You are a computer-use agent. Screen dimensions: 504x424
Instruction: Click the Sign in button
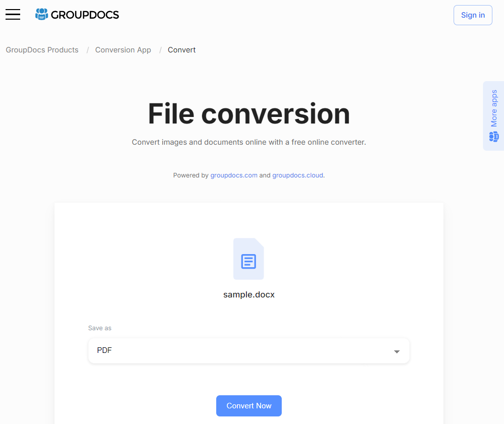(473, 15)
